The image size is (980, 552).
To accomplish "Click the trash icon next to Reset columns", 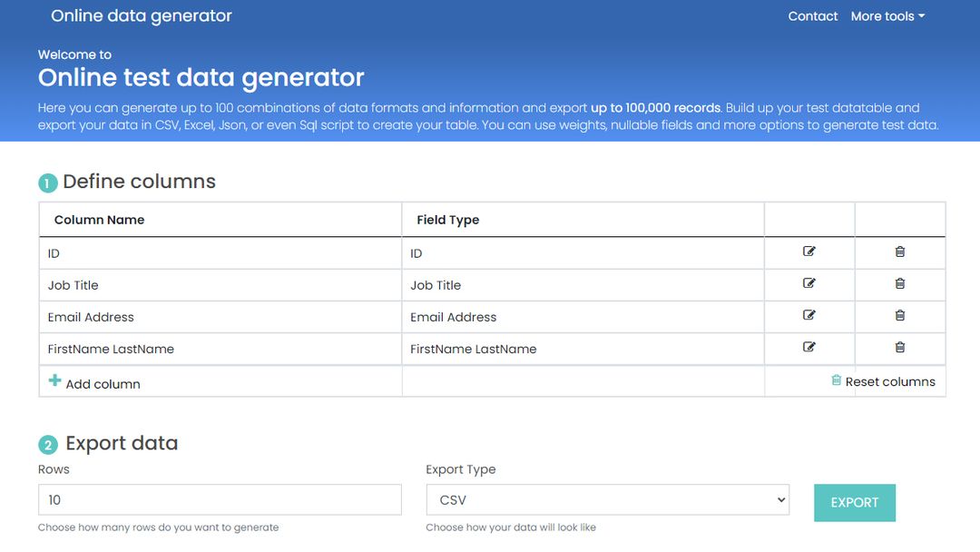I will pyautogui.click(x=836, y=380).
